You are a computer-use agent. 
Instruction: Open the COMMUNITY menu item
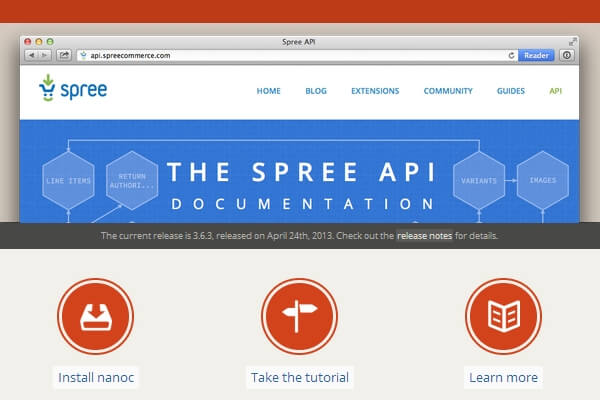click(448, 91)
